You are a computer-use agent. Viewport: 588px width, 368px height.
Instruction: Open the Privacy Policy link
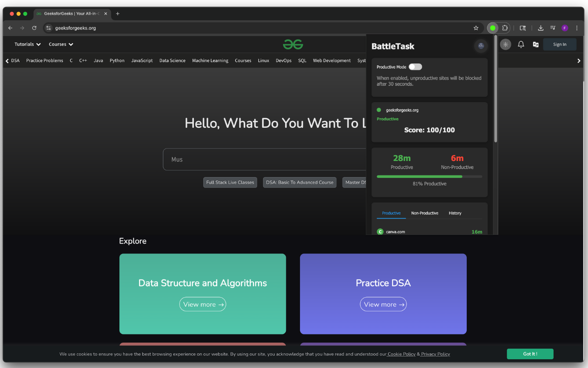coord(435,354)
